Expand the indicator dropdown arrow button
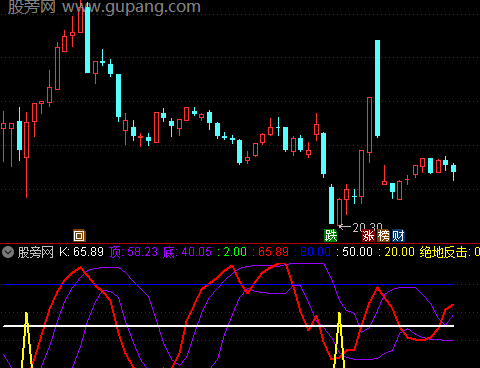 point(8,252)
